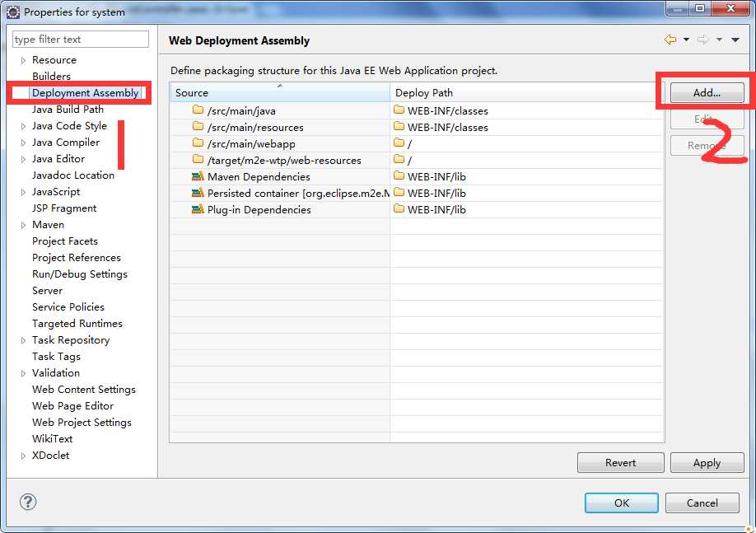Viewport: 756px width, 533px height.
Task: Open the Service Policies page
Action: 68,306
